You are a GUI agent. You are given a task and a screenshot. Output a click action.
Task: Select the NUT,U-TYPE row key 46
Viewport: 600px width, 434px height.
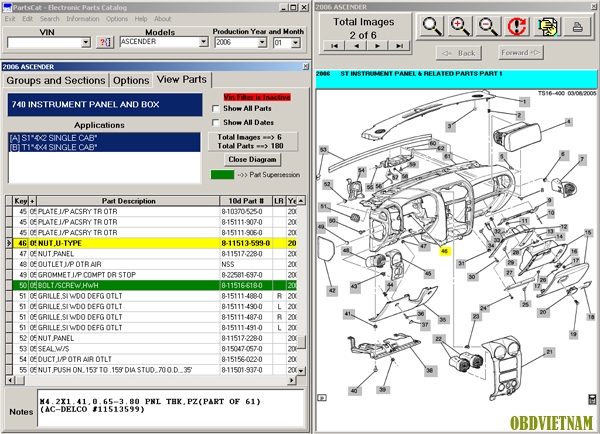(x=155, y=243)
